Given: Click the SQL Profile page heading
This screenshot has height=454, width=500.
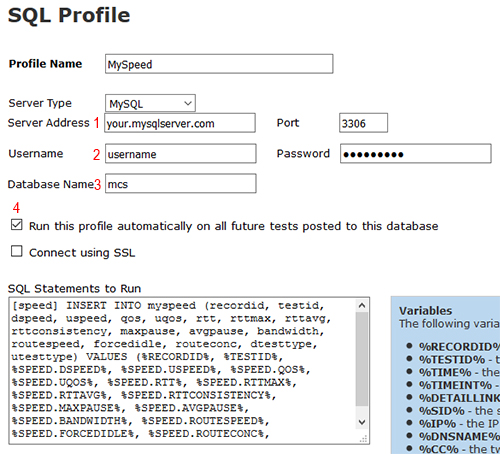Looking at the screenshot, I should click(69, 16).
